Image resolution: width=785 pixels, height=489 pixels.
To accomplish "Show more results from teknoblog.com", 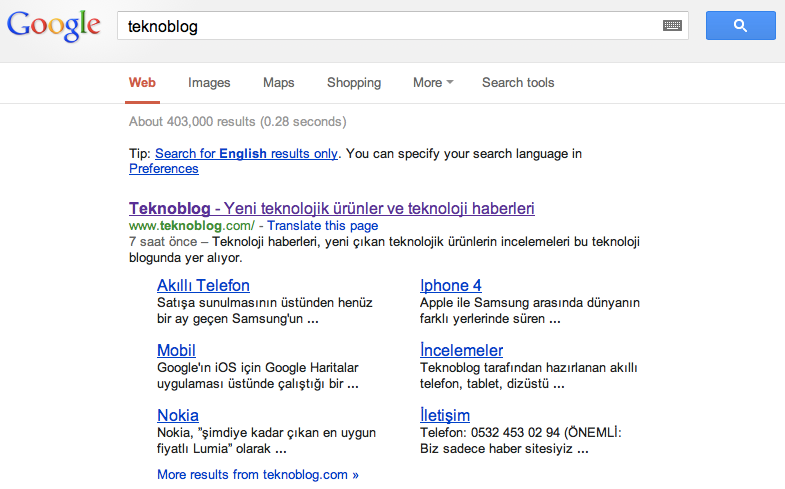I will (257, 474).
